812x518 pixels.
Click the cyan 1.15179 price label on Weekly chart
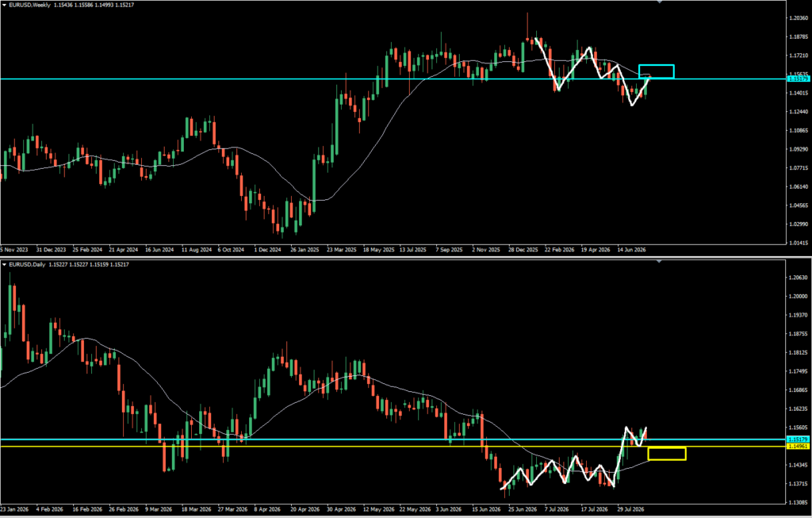[798, 79]
